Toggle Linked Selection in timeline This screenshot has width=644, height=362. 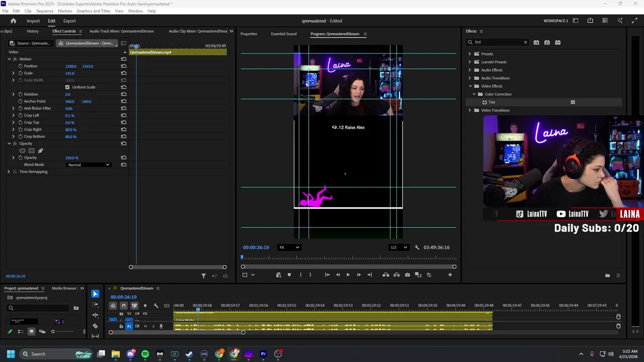tap(134, 306)
